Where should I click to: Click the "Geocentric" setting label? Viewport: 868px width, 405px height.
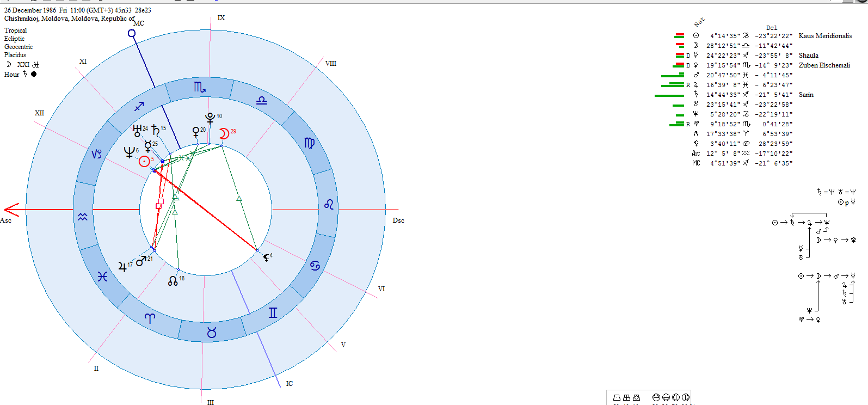(x=19, y=47)
